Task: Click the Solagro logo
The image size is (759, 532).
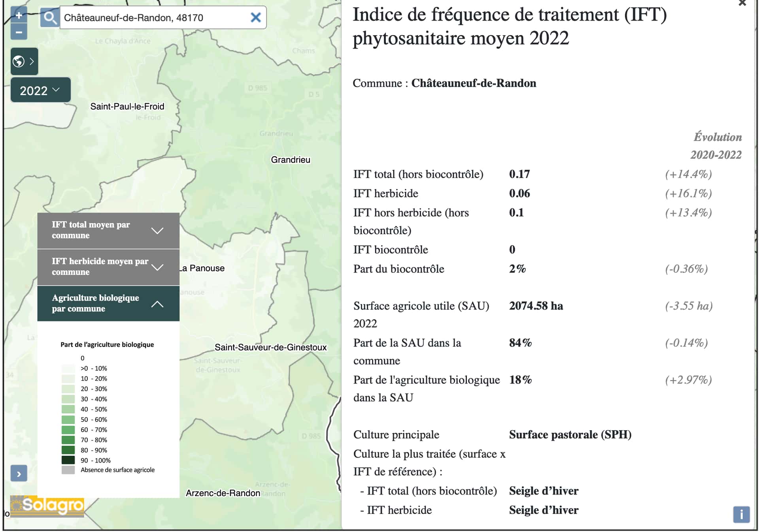Action: point(47,506)
